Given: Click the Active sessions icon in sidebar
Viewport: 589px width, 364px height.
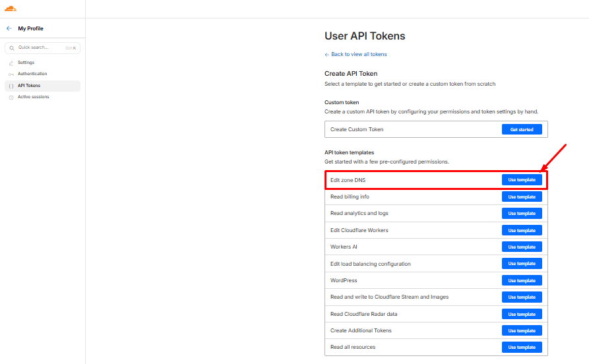Looking at the screenshot, I should [11, 97].
